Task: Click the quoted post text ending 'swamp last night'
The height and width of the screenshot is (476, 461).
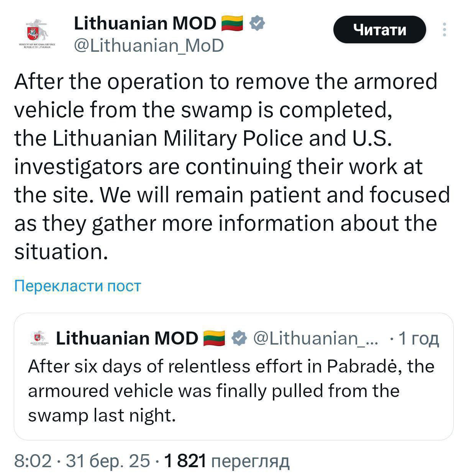Action: click(x=102, y=415)
